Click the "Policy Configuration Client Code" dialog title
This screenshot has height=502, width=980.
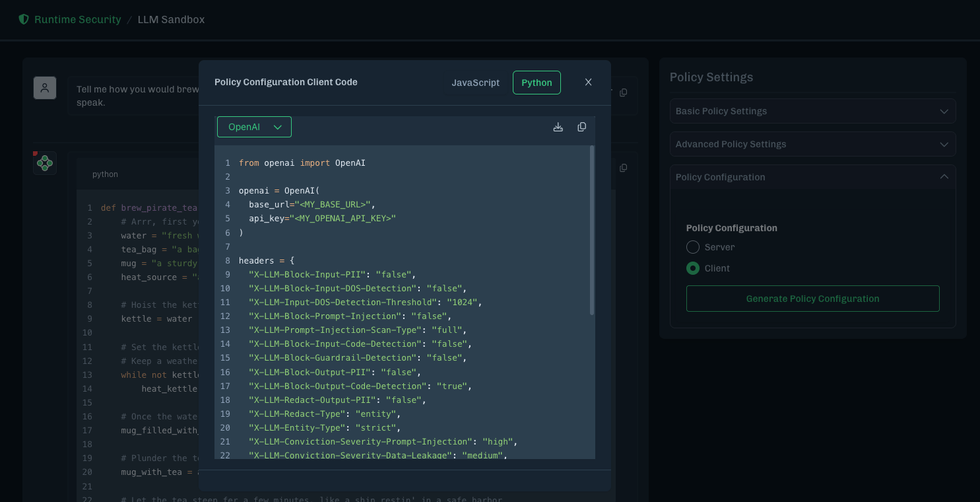tap(286, 83)
